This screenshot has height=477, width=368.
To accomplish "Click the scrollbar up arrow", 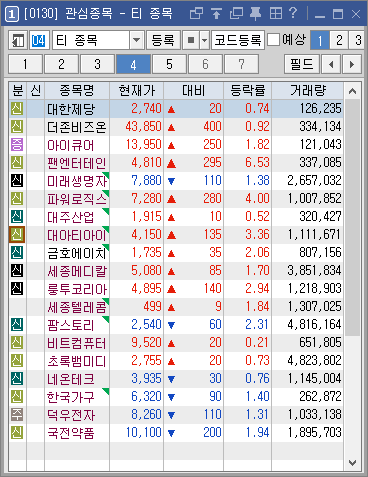I will [x=352, y=91].
